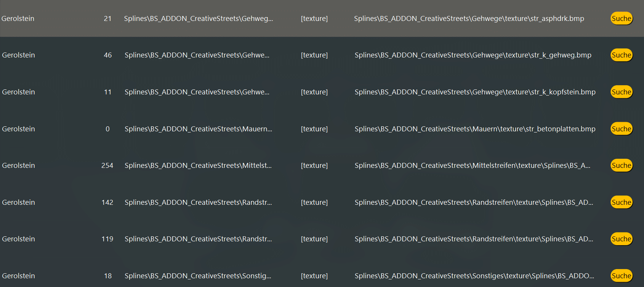Image resolution: width=644 pixels, height=287 pixels.
Task: Click the [texture] tag in the Mauern row
Action: [314, 129]
